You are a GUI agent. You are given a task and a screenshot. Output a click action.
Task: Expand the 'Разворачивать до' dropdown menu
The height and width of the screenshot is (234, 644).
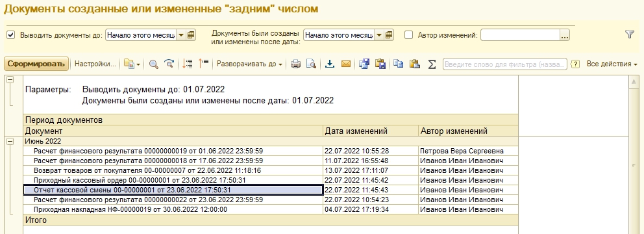[249, 64]
